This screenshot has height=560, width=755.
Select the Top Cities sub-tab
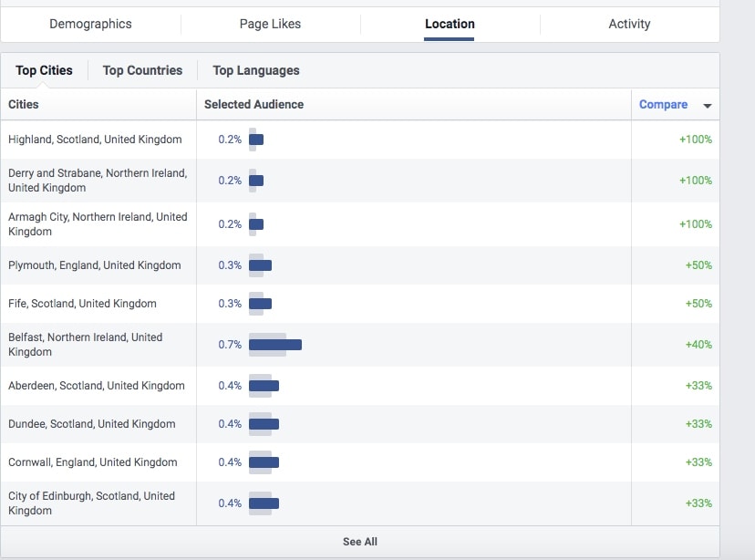click(44, 70)
